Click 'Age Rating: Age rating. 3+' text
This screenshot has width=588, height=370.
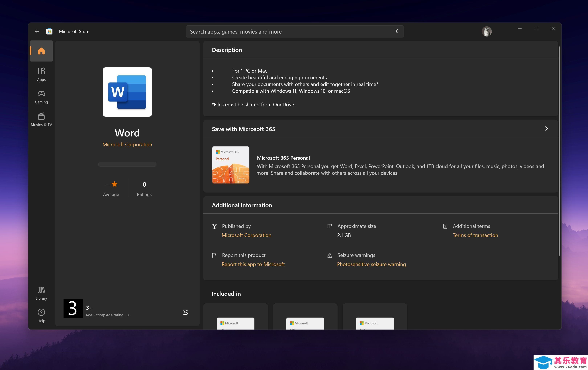click(x=107, y=315)
